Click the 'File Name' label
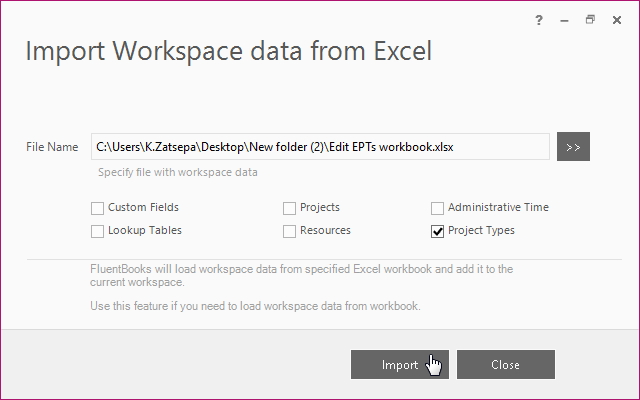 click(52, 147)
